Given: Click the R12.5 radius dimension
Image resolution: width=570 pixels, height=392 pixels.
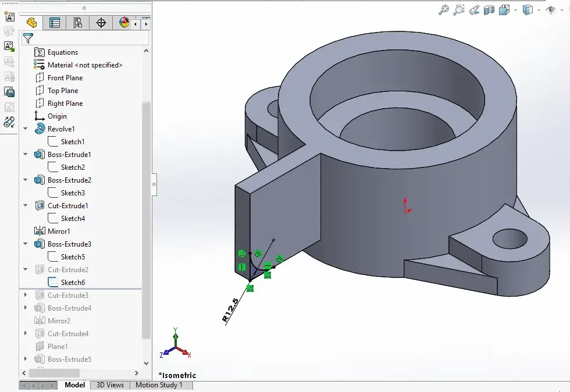Looking at the screenshot, I should coord(231,310).
